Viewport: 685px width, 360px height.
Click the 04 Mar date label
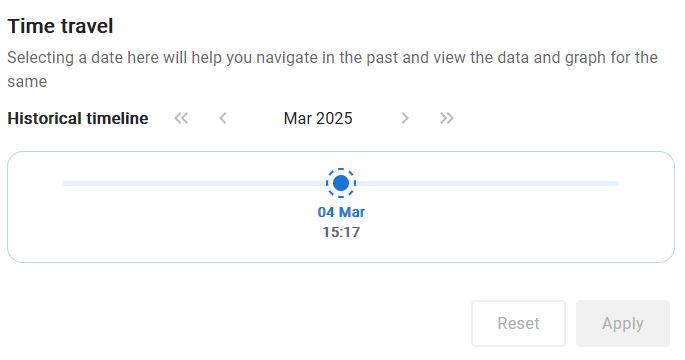tap(341, 212)
